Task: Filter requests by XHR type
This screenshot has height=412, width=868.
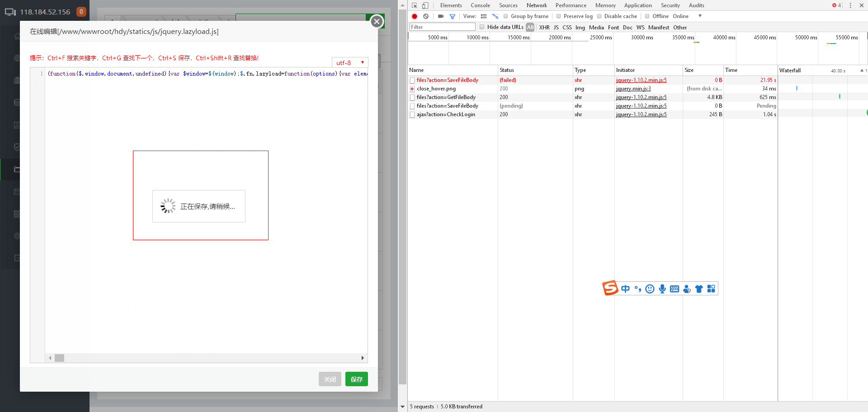Action: 544,28
